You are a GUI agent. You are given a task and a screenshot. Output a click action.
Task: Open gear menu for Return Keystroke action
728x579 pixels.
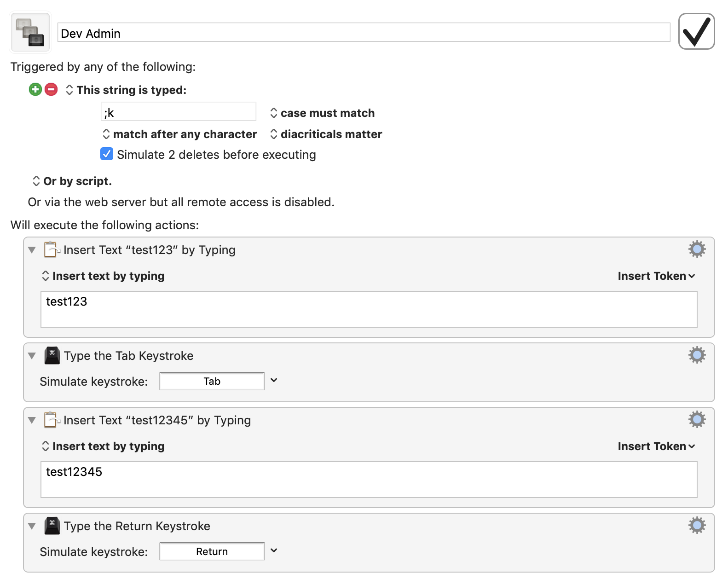pos(697,525)
